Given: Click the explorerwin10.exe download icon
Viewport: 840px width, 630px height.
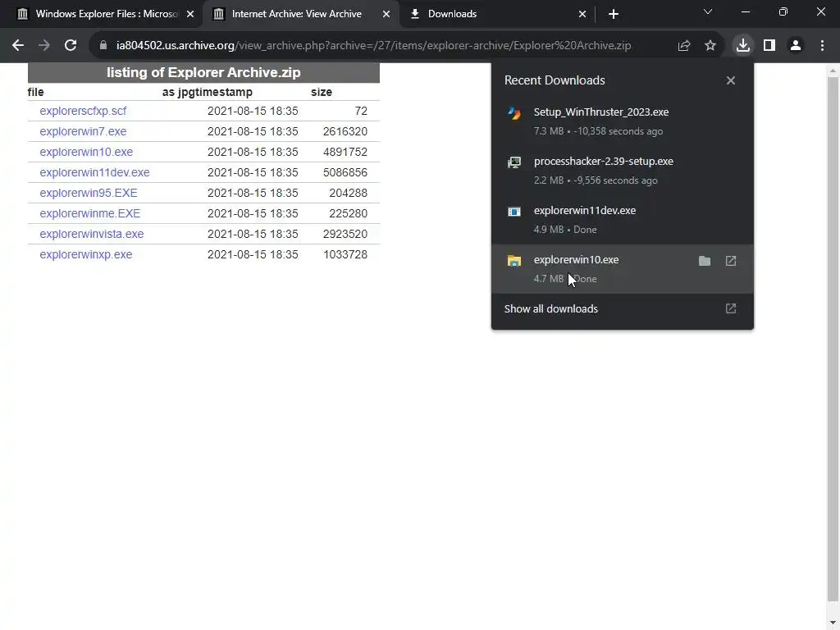Looking at the screenshot, I should tap(514, 261).
